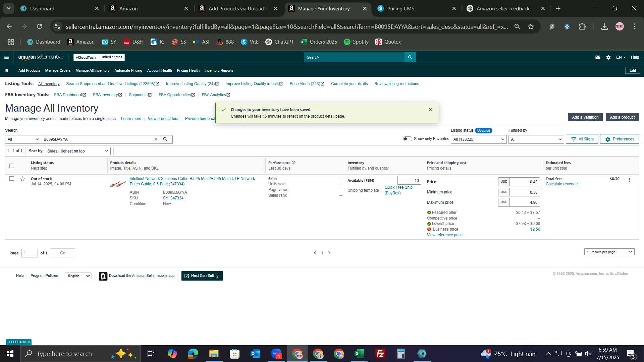Go back in browser history
Image resolution: width=644 pixels, height=362 pixels.
(x=9, y=26)
